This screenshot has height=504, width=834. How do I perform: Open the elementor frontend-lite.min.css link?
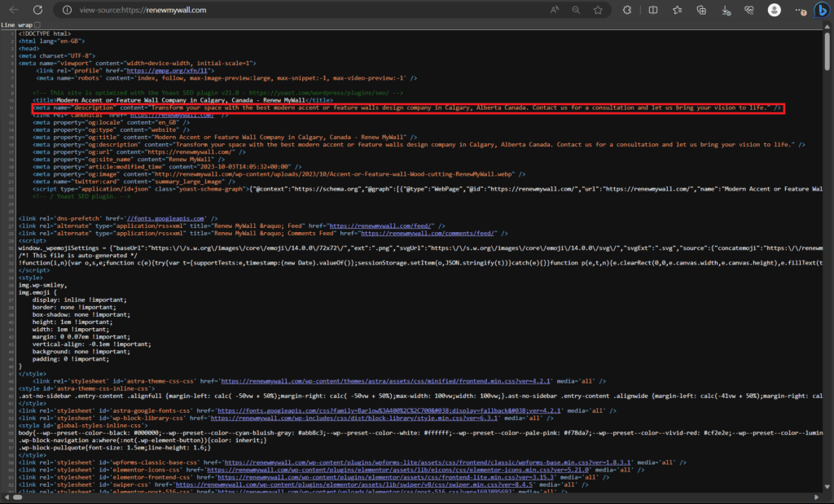[x=385, y=477]
